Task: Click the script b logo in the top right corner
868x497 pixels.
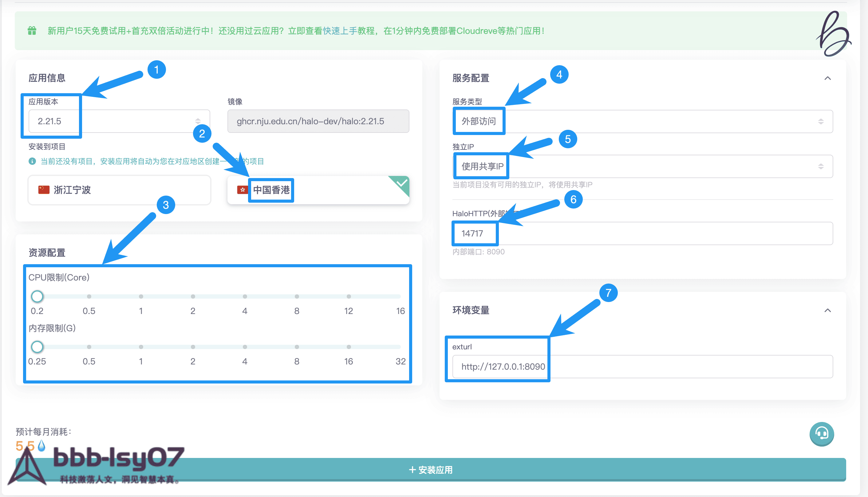Action: click(833, 34)
